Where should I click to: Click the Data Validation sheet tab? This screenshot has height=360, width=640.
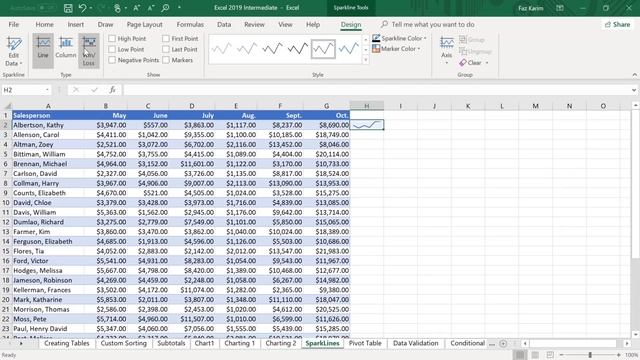pyautogui.click(x=415, y=343)
